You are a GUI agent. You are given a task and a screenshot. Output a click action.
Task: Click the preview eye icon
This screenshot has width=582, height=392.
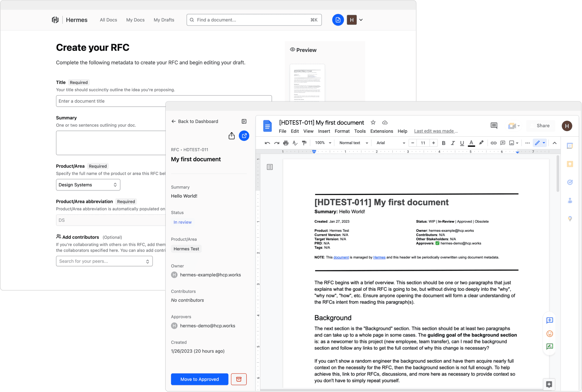(292, 49)
